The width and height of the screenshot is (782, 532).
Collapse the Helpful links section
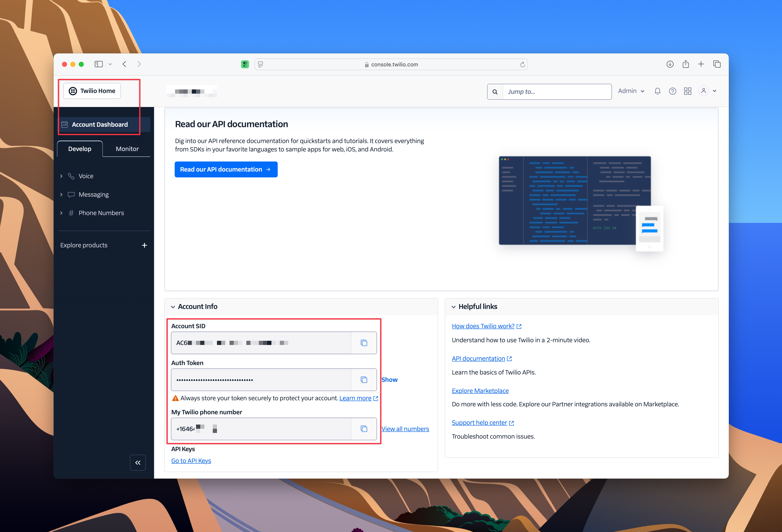pos(454,307)
